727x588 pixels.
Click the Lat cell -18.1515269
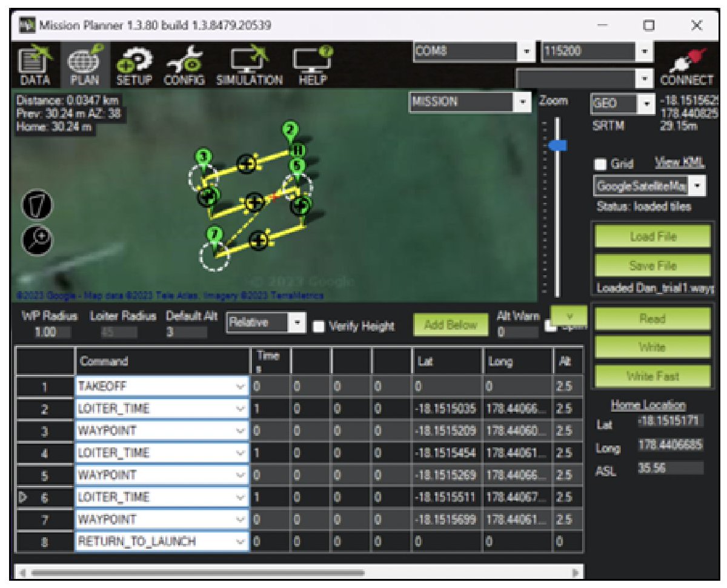tap(447, 475)
